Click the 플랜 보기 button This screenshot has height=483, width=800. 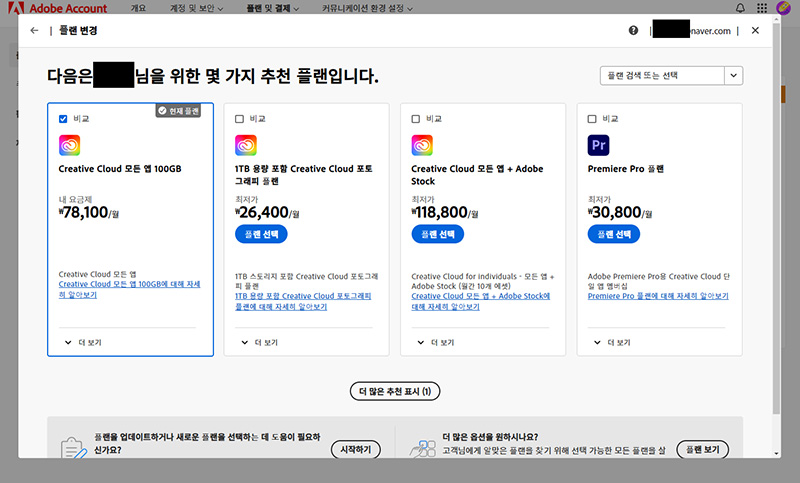coord(703,449)
